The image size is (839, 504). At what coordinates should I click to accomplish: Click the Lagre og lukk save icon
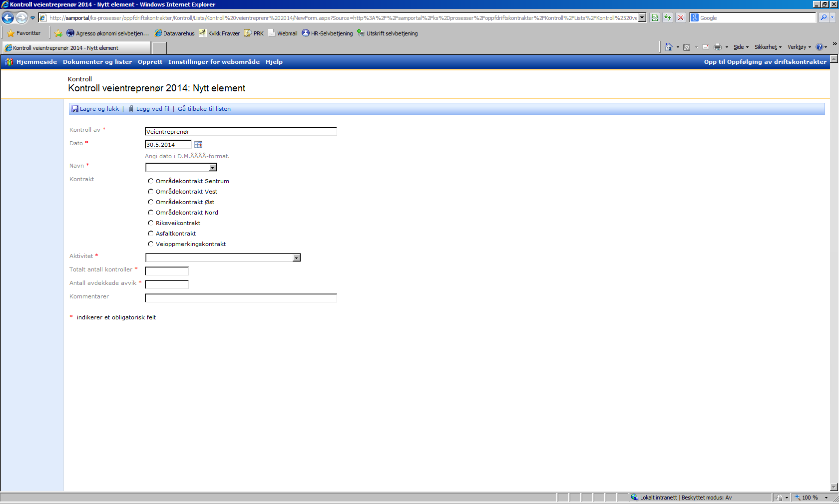pyautogui.click(x=75, y=109)
